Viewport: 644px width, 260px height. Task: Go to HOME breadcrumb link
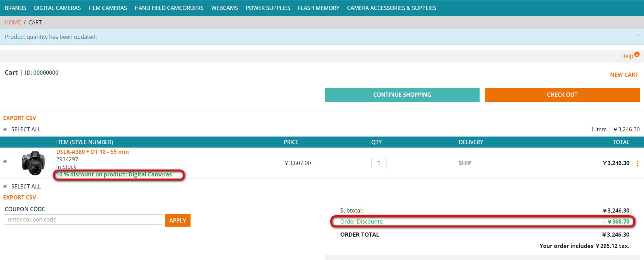(13, 22)
